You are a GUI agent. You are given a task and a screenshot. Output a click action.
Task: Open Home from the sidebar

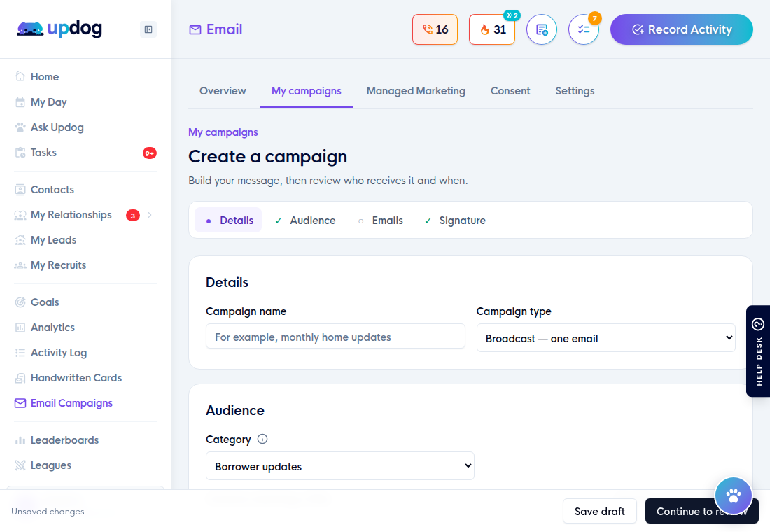44,76
